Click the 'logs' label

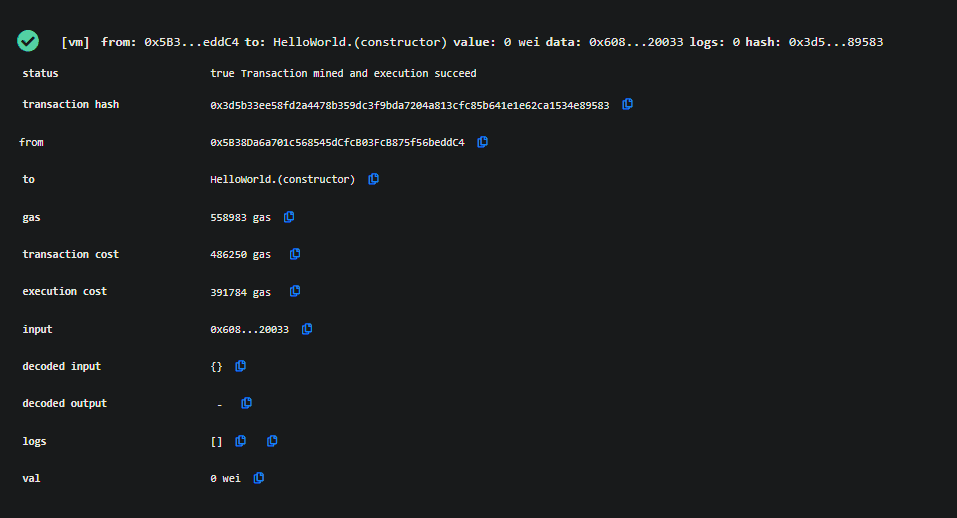pyautogui.click(x=34, y=441)
